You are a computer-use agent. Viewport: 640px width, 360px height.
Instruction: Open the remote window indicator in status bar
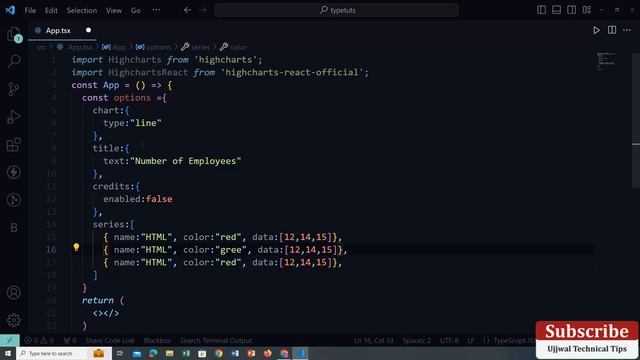click(x=9, y=340)
